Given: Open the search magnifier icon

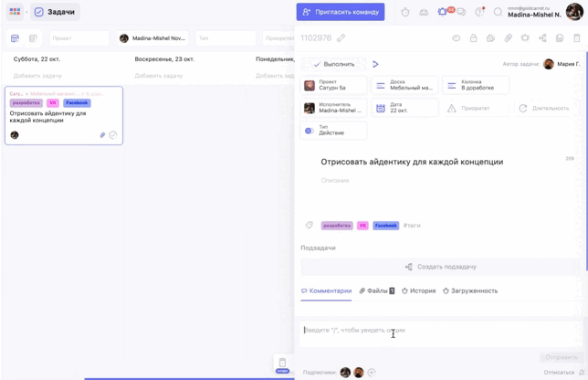Looking at the screenshot, I should click(498, 12).
